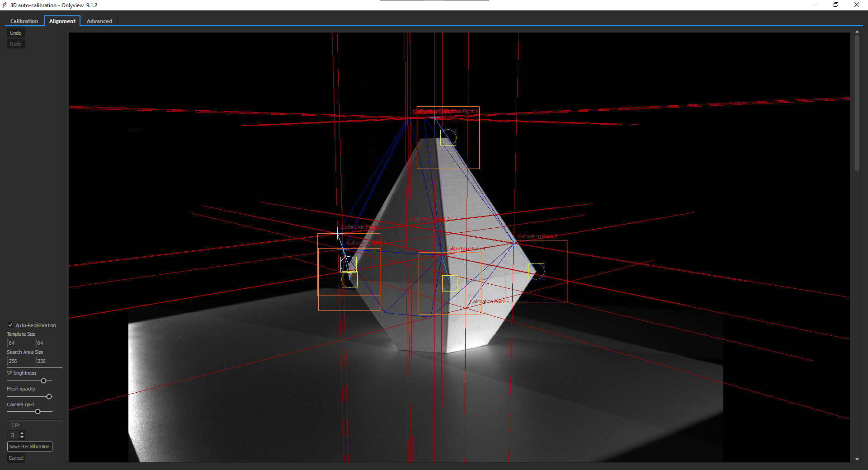Click the down arrow of the 5 Pt stepper
This screenshot has width=868, height=470.
pyautogui.click(x=22, y=437)
